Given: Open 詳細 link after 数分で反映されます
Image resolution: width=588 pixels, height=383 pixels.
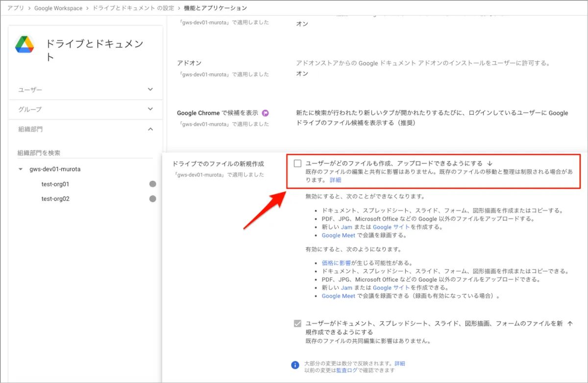Looking at the screenshot, I should [x=400, y=364].
